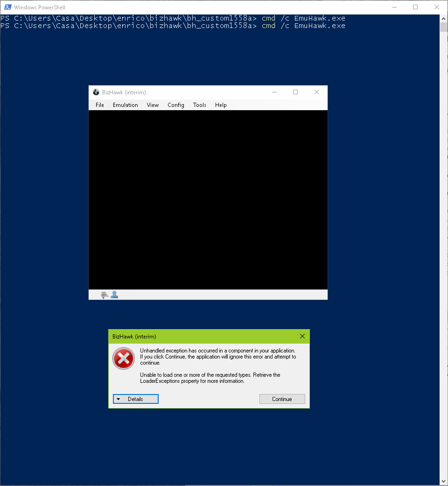This screenshot has height=486, width=448.
Task: Open the Help menu
Action: (220, 105)
